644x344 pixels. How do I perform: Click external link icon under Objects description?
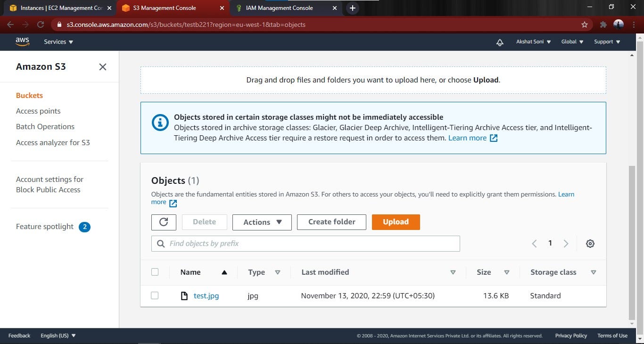[x=173, y=203]
